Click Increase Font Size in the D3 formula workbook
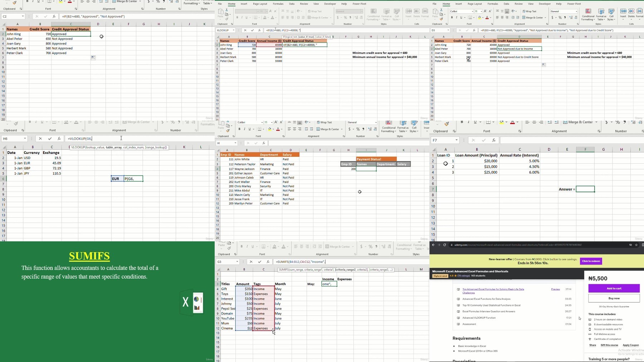Screen dimensions: 644x362 tap(485, 11)
